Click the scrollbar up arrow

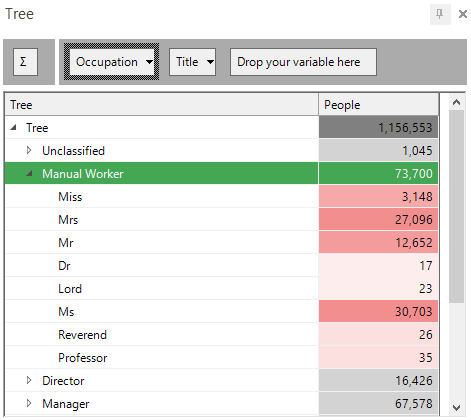pyautogui.click(x=457, y=102)
